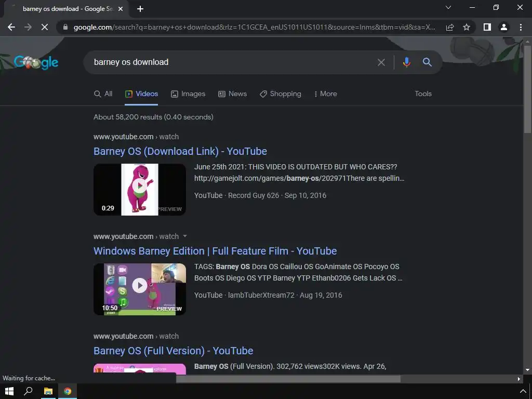
Task: Submit search with the magnifier icon
Action: 427,62
